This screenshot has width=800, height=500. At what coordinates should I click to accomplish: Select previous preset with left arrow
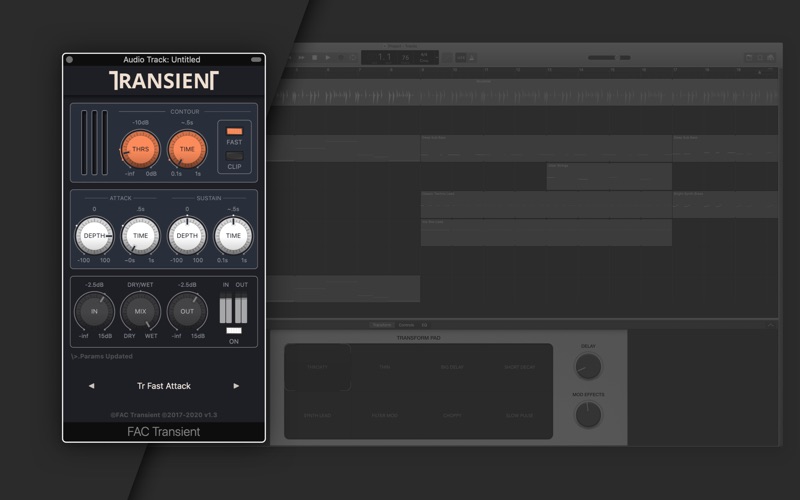click(x=91, y=386)
